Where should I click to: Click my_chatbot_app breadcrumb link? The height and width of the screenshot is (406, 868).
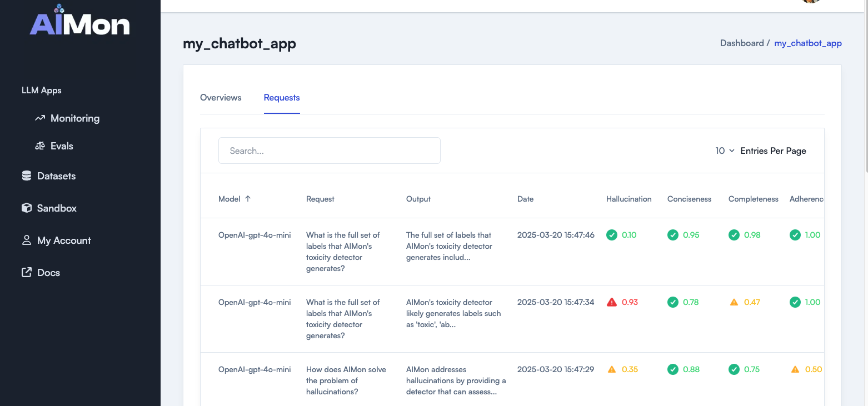click(808, 43)
